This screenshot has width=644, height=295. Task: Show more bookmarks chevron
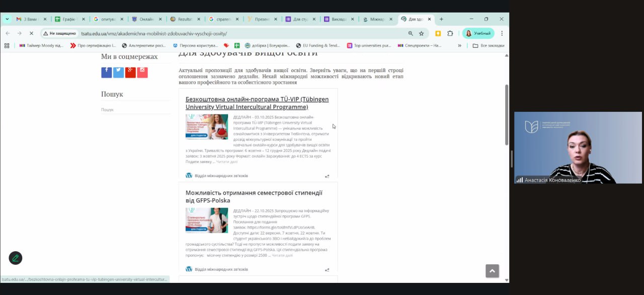(x=459, y=45)
